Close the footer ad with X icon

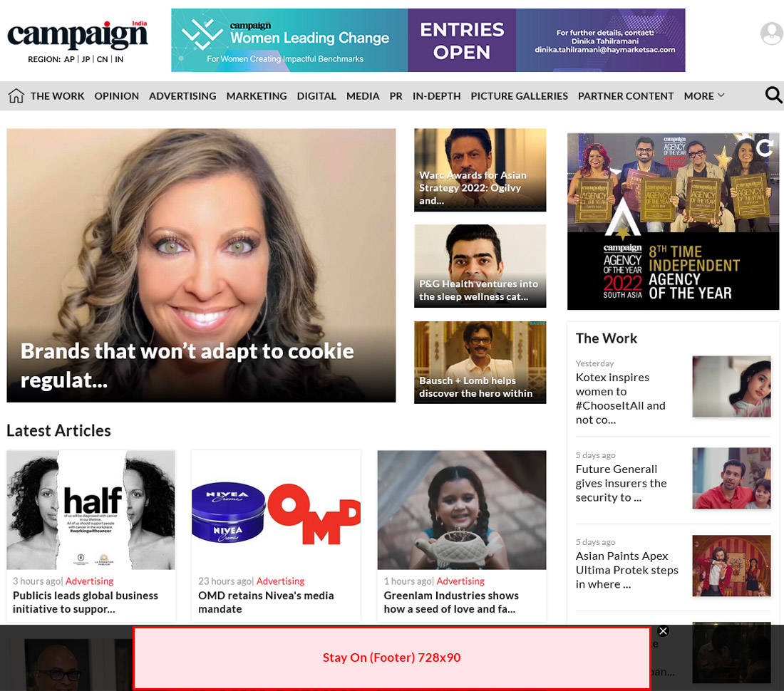tap(663, 631)
